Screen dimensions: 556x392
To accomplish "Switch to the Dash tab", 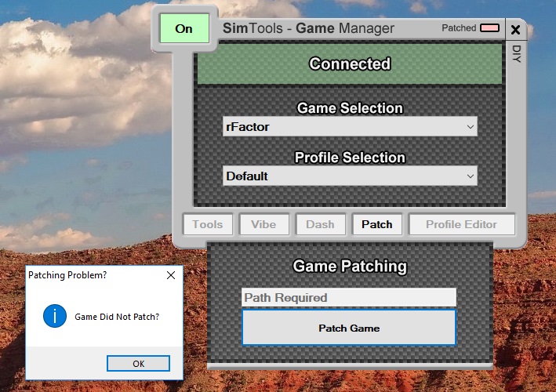I will 320,224.
